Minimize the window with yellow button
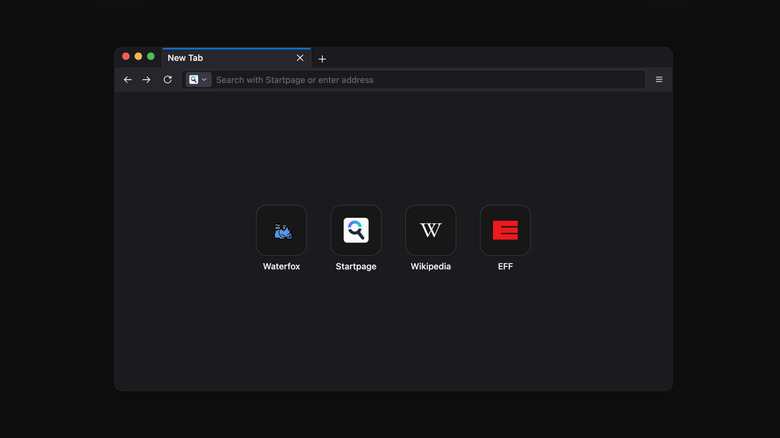The height and width of the screenshot is (438, 780). coord(138,56)
